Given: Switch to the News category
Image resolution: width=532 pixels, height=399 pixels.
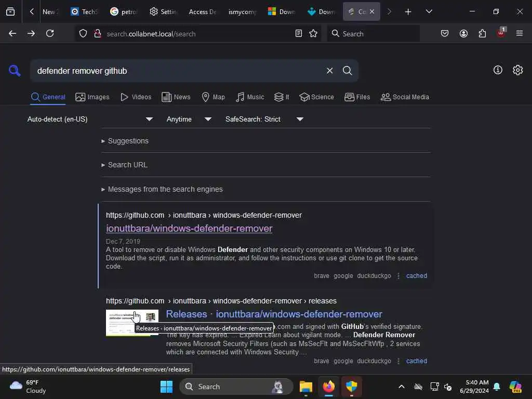Looking at the screenshot, I should (x=176, y=97).
